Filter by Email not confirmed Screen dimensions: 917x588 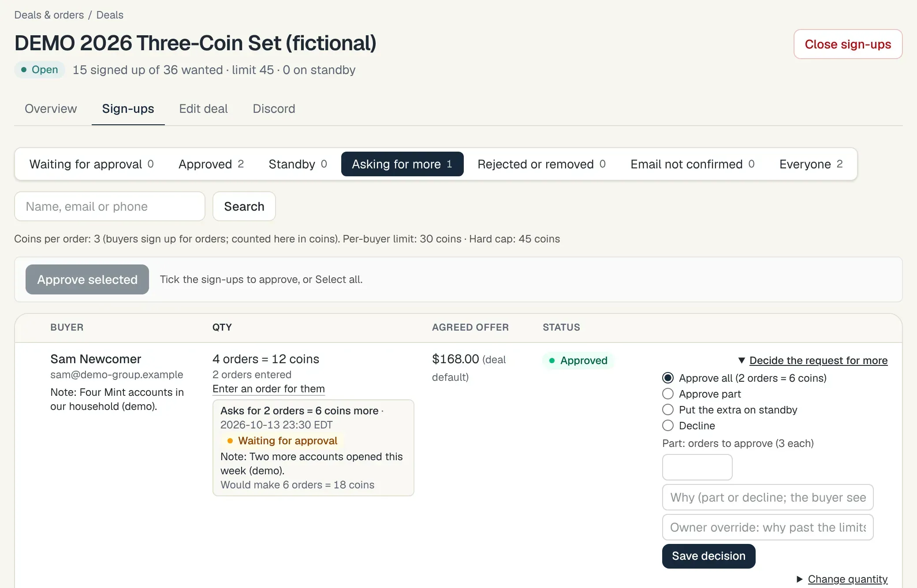point(693,164)
